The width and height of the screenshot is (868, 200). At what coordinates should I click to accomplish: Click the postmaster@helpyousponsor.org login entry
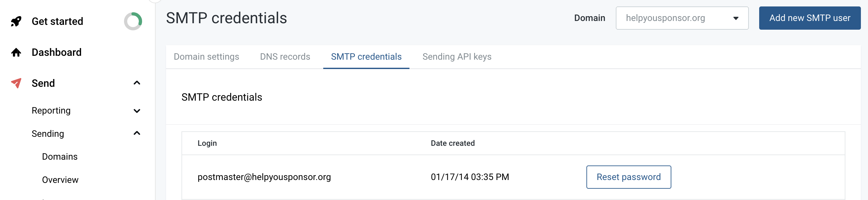[x=264, y=177]
